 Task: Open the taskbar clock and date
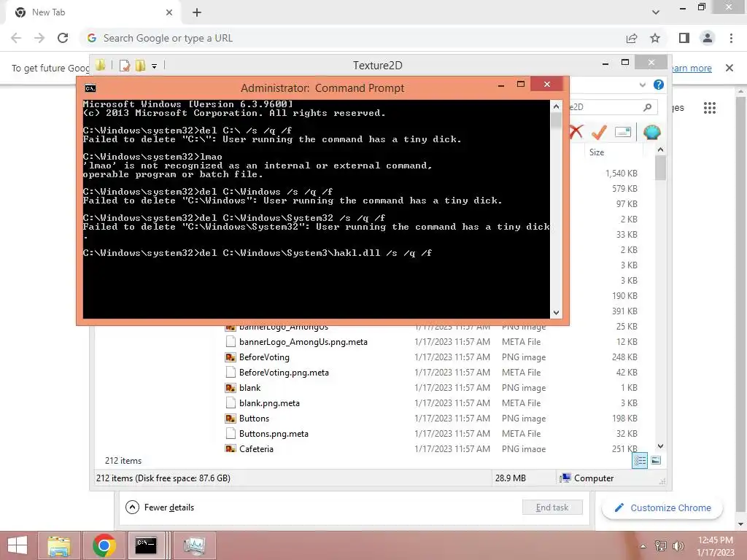coord(715,546)
